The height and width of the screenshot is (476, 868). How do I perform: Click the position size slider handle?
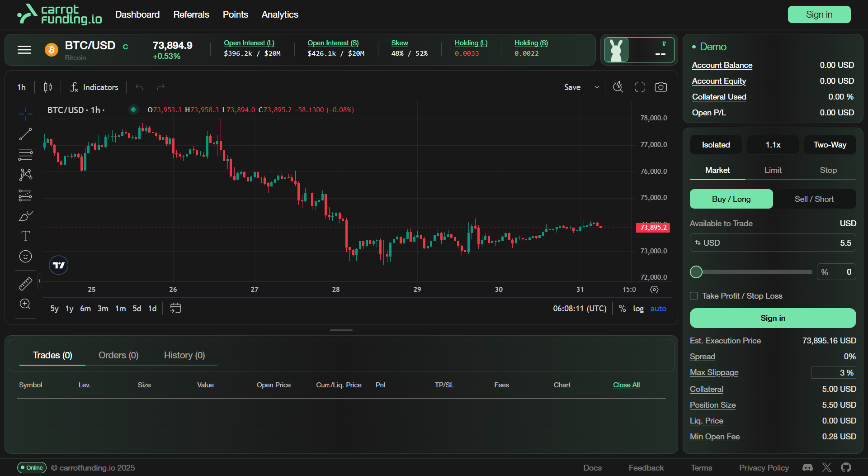696,272
